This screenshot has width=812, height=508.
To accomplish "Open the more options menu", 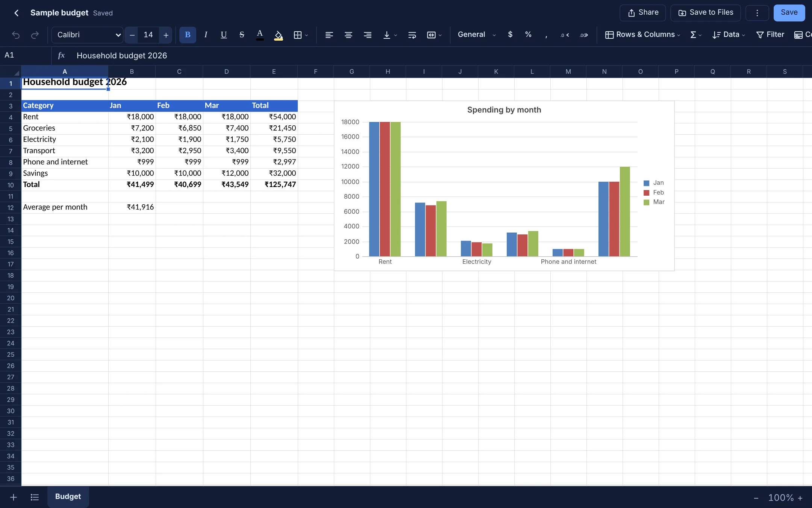I will (757, 13).
